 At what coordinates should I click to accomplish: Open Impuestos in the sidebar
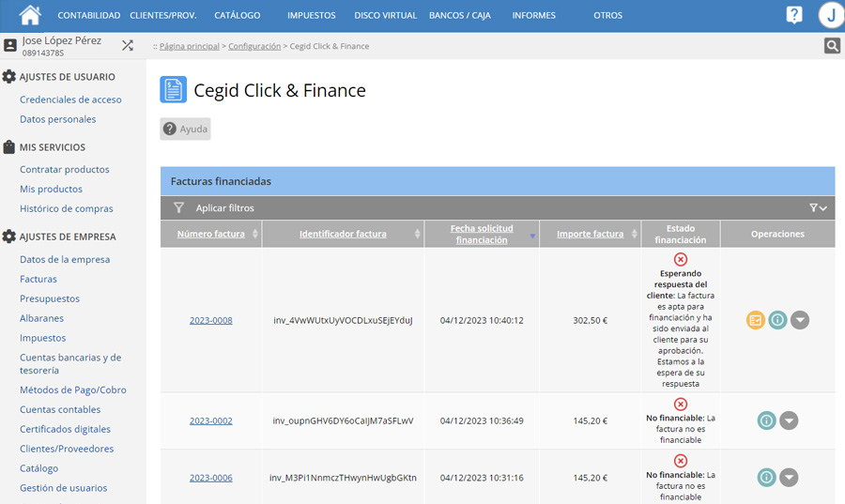pyautogui.click(x=42, y=338)
